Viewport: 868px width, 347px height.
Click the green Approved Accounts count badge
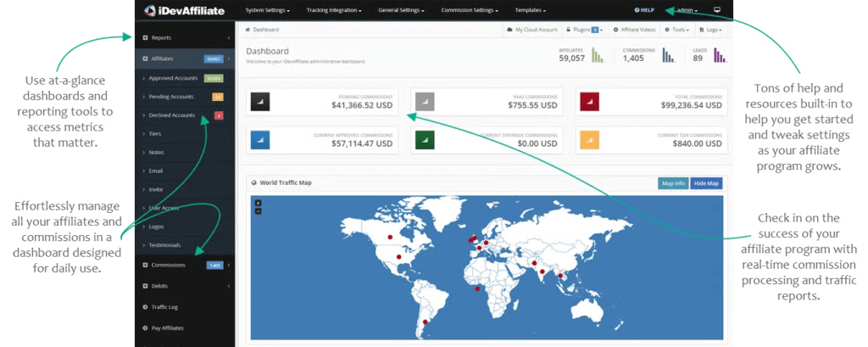tap(213, 78)
